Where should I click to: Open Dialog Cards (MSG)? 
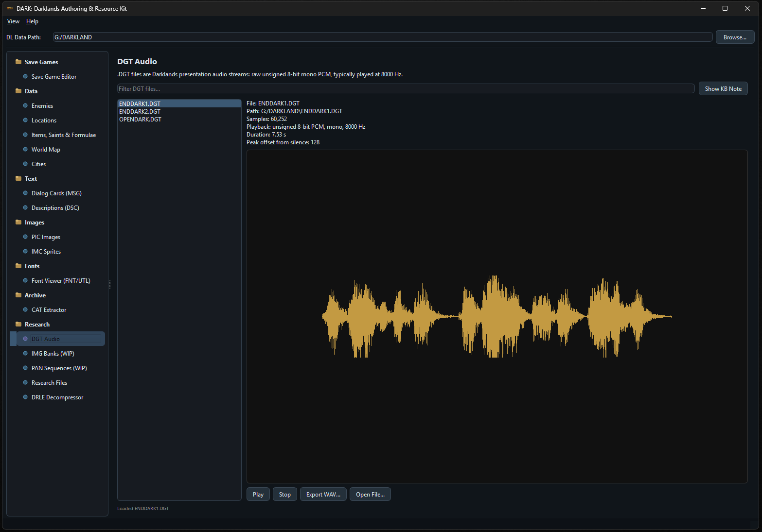pos(57,193)
